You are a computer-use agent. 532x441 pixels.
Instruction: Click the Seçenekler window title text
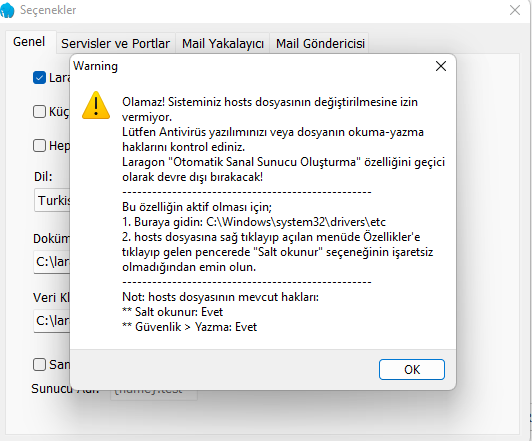pyautogui.click(x=48, y=10)
